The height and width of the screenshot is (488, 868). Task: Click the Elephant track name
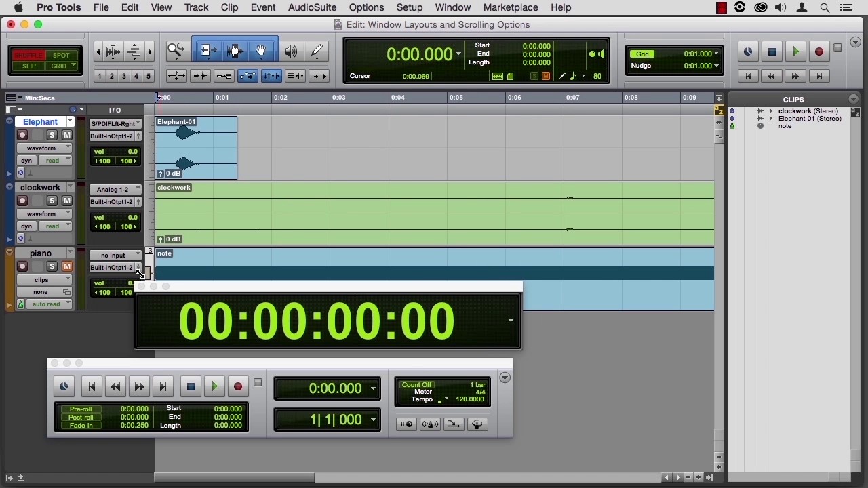tap(40, 122)
